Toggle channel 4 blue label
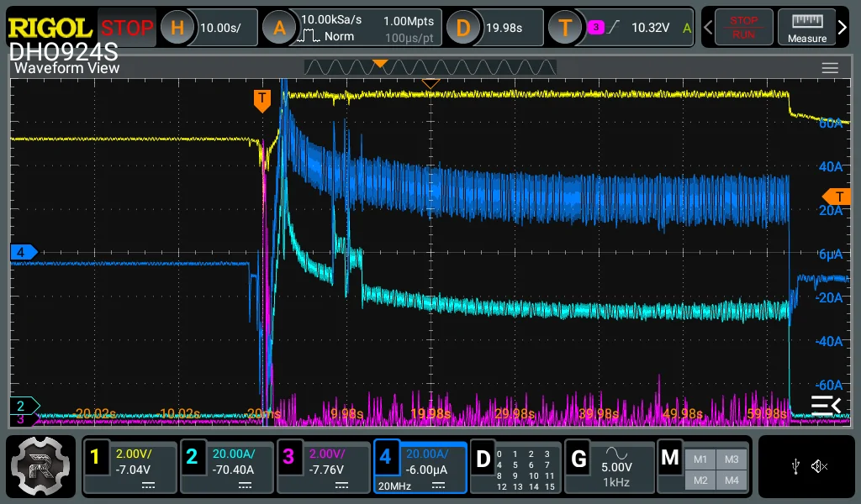This screenshot has width=861, height=504. click(385, 456)
